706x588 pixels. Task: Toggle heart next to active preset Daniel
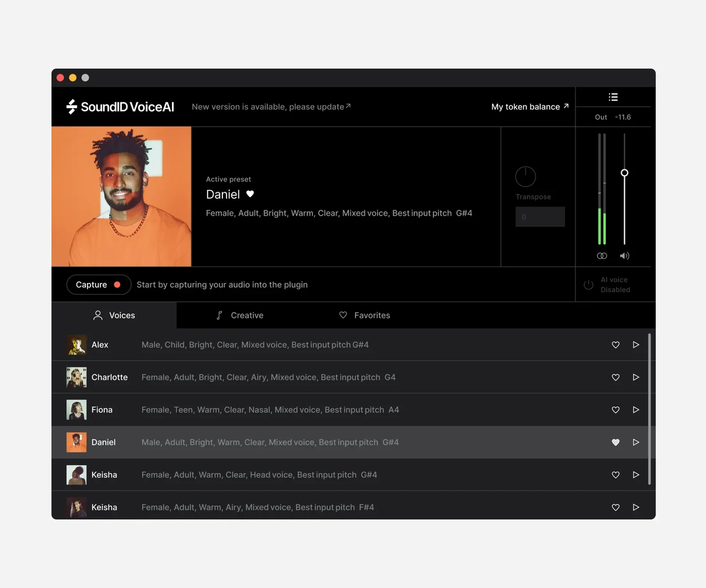click(x=250, y=194)
